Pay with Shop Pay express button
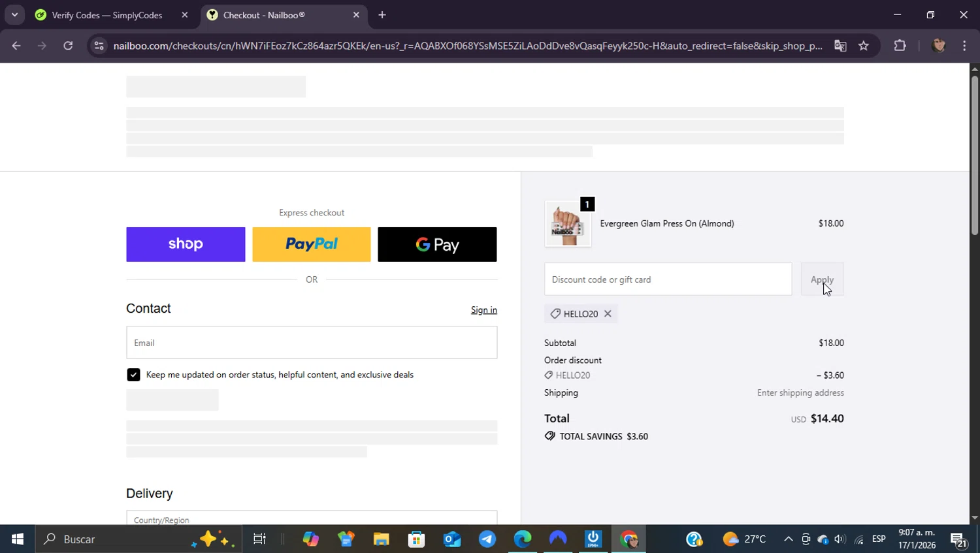The width and height of the screenshot is (980, 553). (x=186, y=244)
